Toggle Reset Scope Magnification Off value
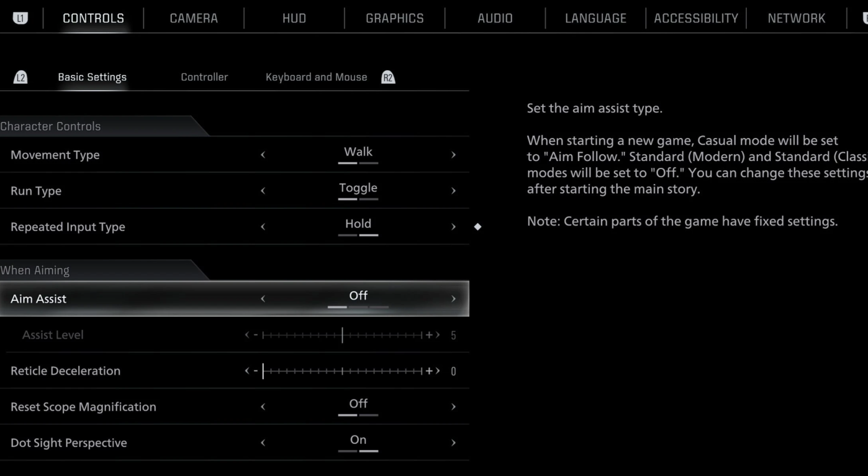Screen dimensions: 868x476 point(358,404)
